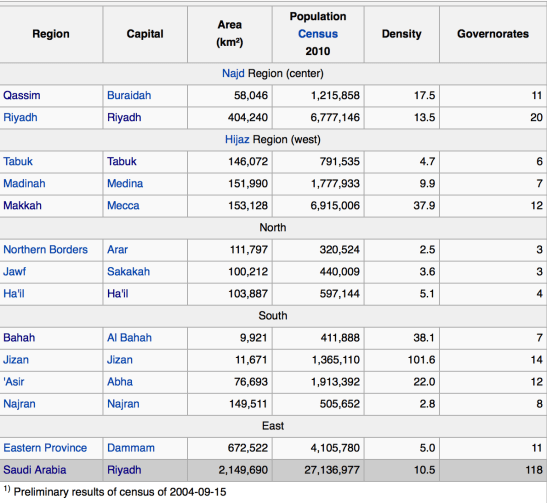Select the area value 672,522
Image resolution: width=547 pixels, height=503 pixels.
tap(248, 448)
